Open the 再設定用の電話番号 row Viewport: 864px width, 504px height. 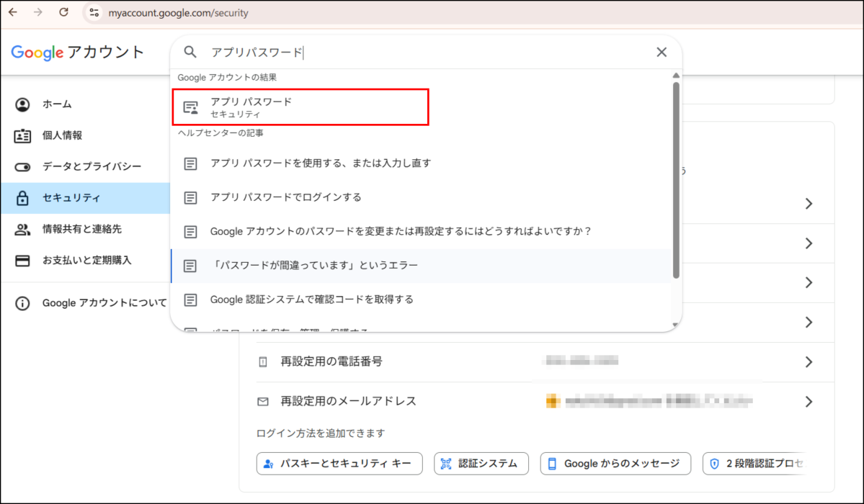point(545,362)
